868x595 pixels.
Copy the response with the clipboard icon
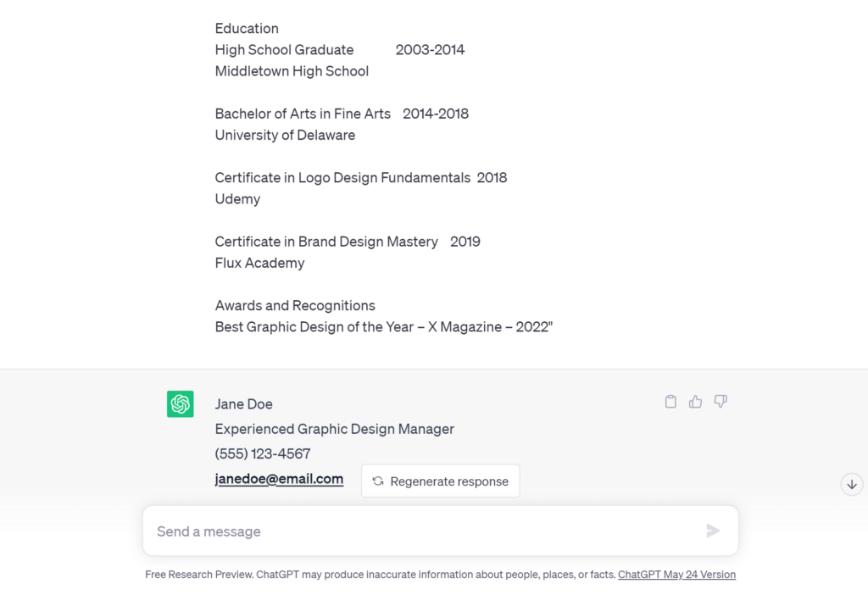(x=670, y=401)
